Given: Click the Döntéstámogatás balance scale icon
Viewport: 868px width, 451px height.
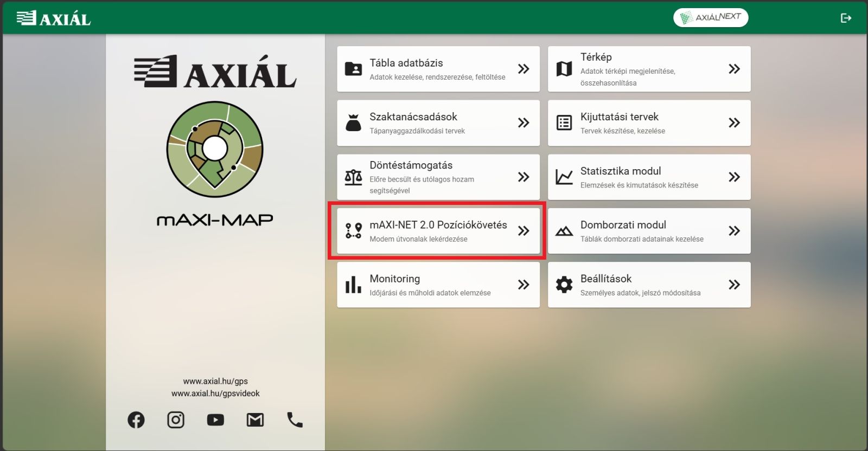Looking at the screenshot, I should [x=353, y=177].
